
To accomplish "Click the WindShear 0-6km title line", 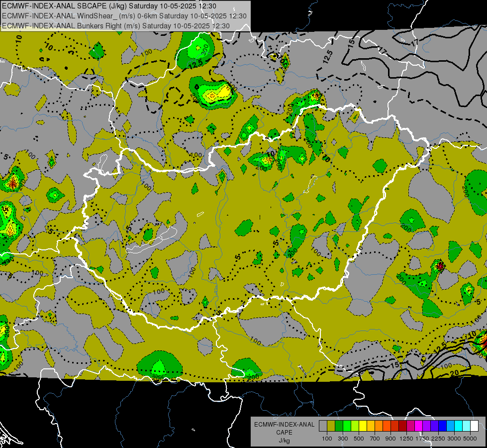I will tap(124, 16).
